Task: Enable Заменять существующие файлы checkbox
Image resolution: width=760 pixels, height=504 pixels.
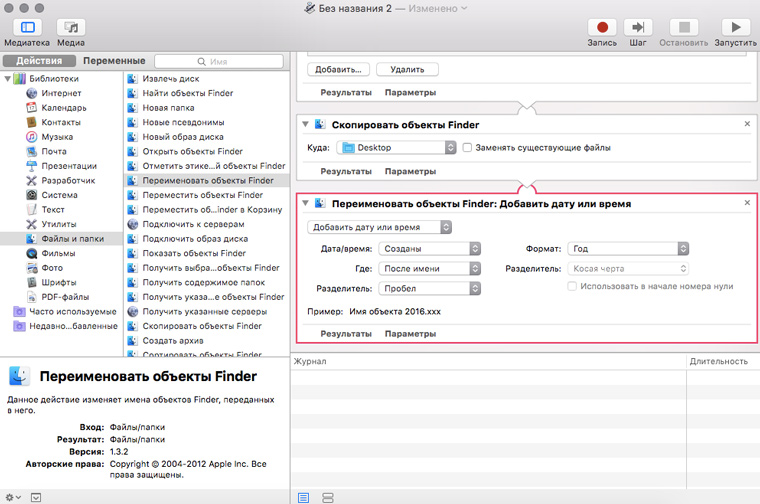Action: 468,148
